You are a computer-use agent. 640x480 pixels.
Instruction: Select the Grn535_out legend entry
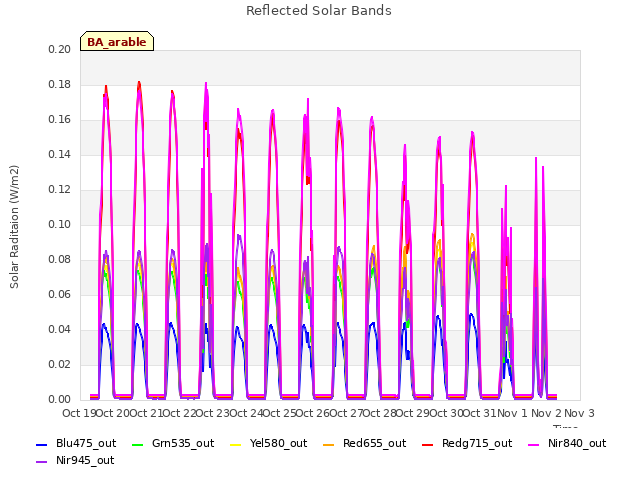pyautogui.click(x=173, y=444)
